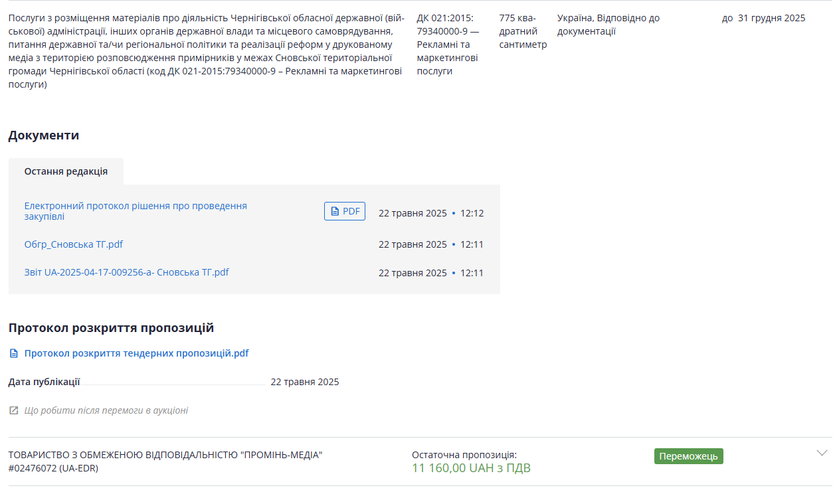Open the 'Обгр_Сновська ТГ.pdf' document

[74, 244]
